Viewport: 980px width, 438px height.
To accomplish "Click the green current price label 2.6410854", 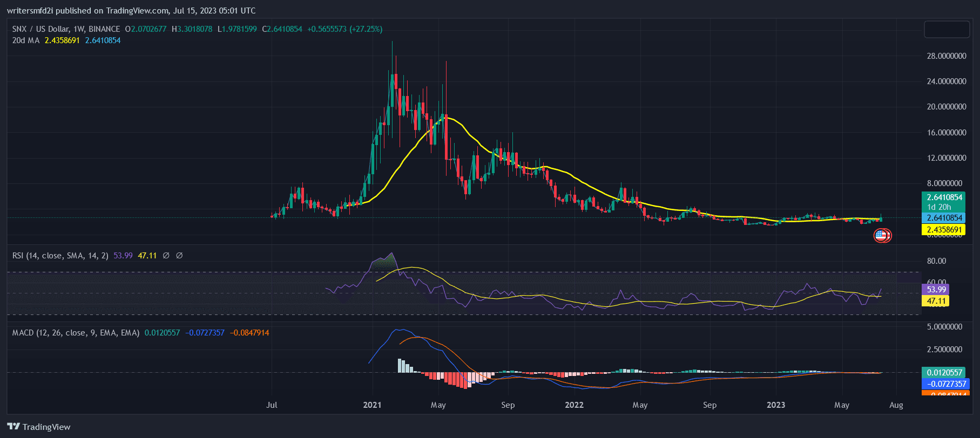I will pos(944,197).
